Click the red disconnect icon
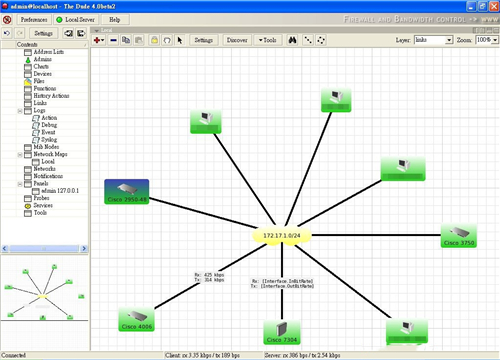 (7, 20)
